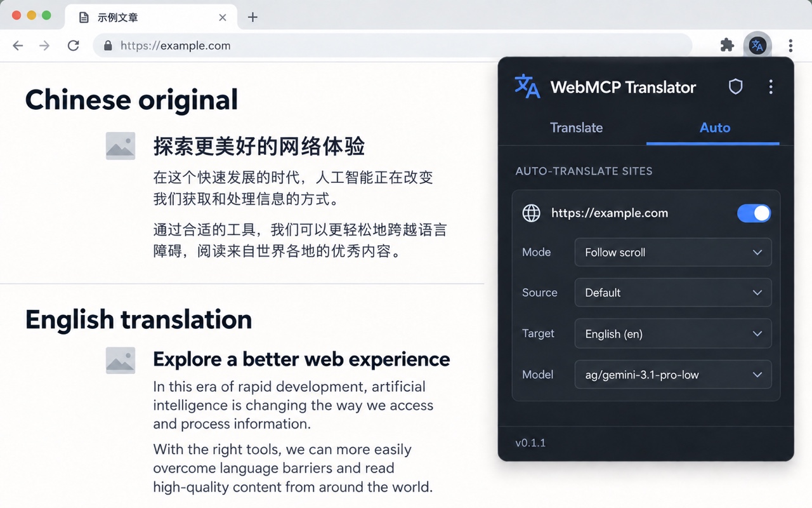The width and height of the screenshot is (812, 508).
Task: Open the translator popup three-dot menu
Action: 771,87
